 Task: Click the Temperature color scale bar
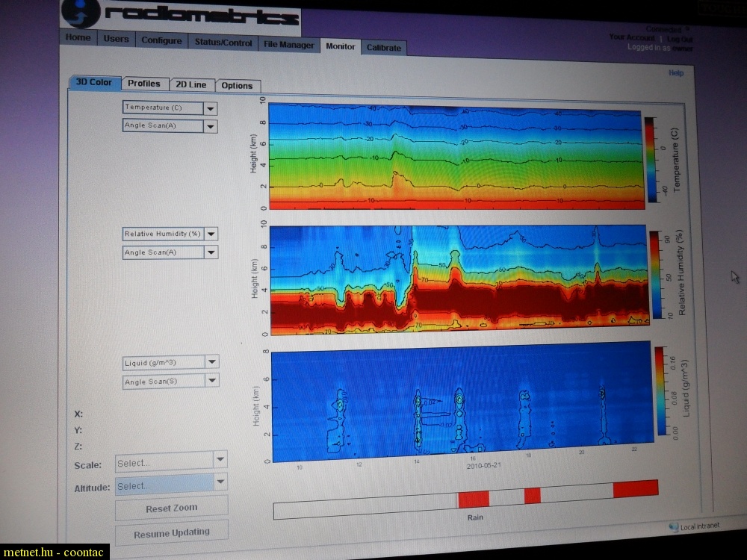point(650,159)
